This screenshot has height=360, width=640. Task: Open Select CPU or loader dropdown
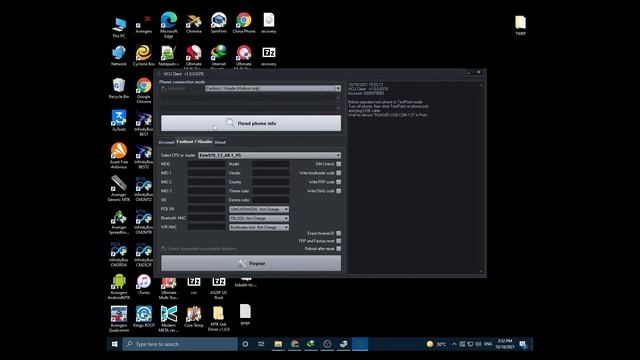[269, 156]
